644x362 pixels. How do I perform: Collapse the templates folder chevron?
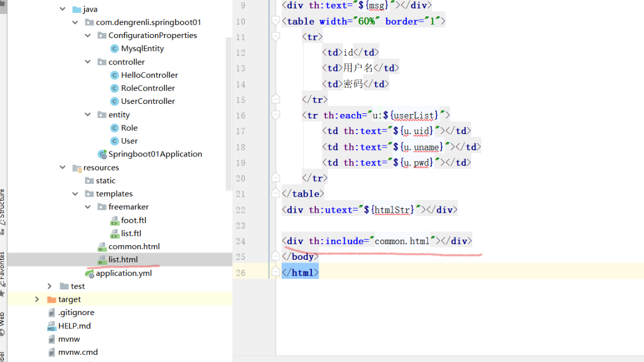[75, 194]
